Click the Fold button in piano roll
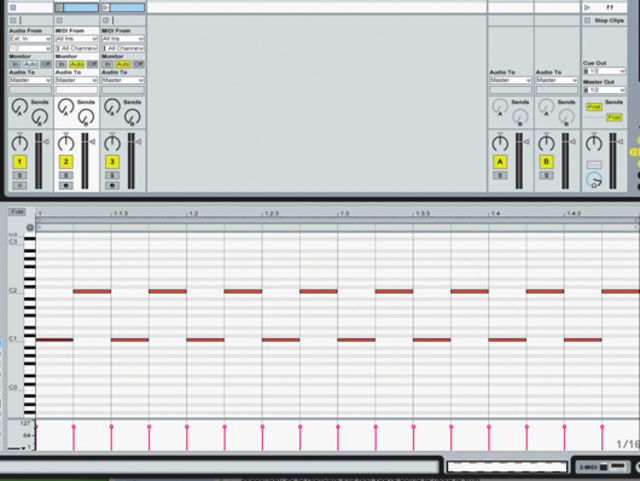The width and height of the screenshot is (640, 481). 17,212
